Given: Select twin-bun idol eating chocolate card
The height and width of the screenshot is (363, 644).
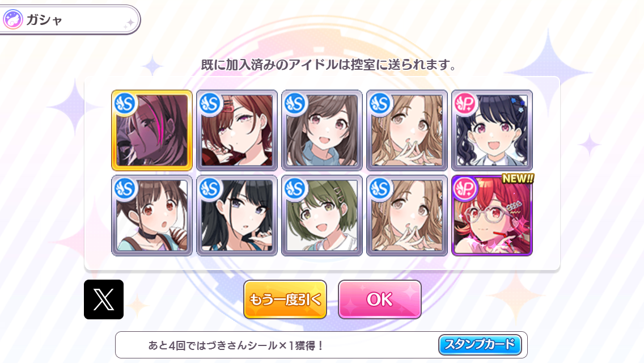Looking at the screenshot, I should [152, 216].
